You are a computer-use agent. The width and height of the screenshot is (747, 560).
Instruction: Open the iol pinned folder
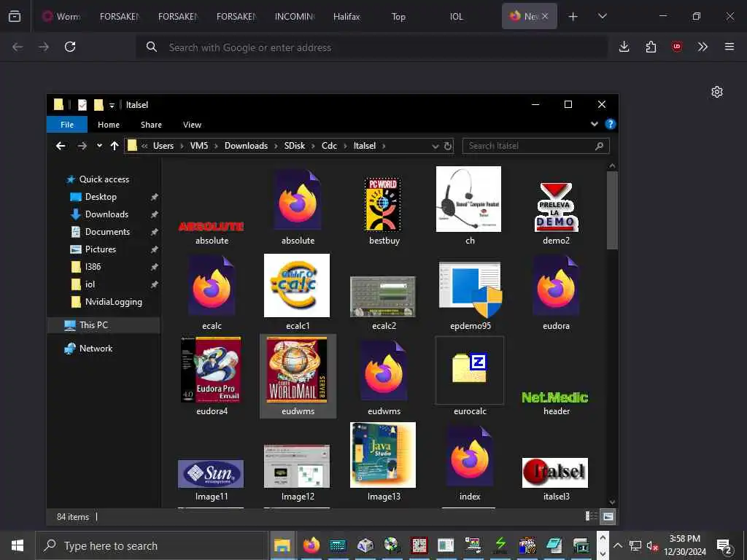point(90,284)
